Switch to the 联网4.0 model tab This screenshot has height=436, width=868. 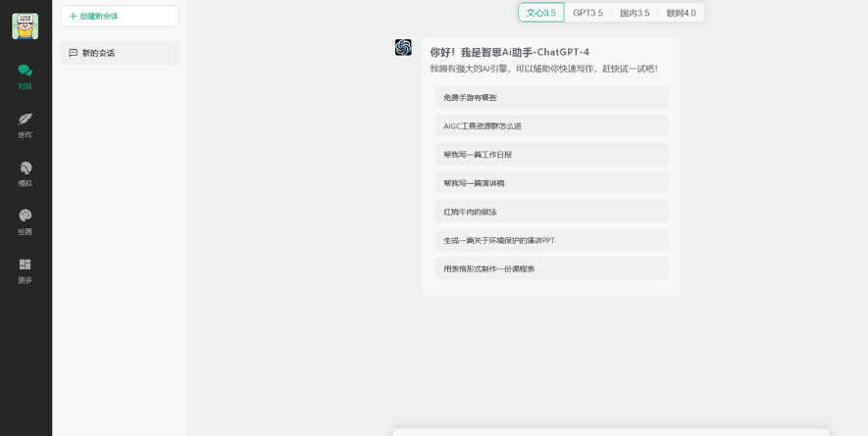tap(681, 13)
